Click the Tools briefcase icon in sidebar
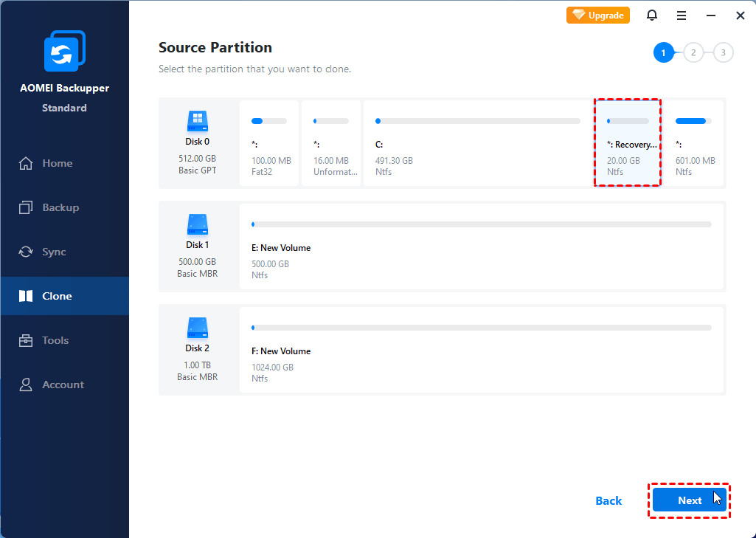This screenshot has width=756, height=538. point(26,340)
